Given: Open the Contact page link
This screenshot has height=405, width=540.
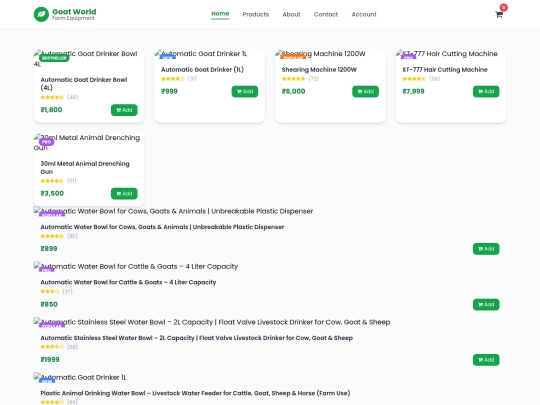Looking at the screenshot, I should click(x=326, y=14).
